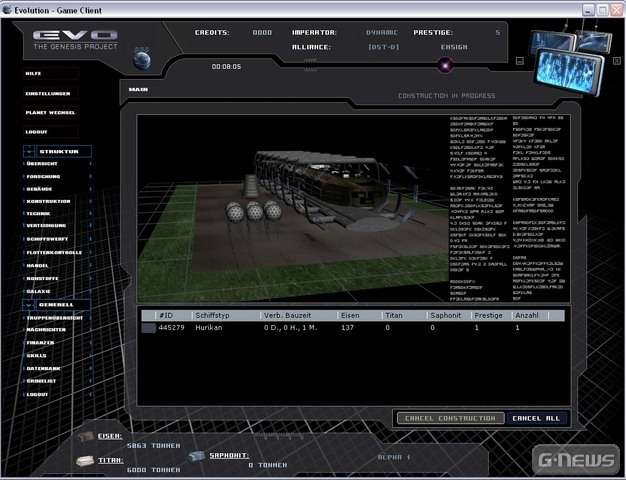Click the Saphonit: resource link
This screenshot has height=480, width=626.
(229, 455)
